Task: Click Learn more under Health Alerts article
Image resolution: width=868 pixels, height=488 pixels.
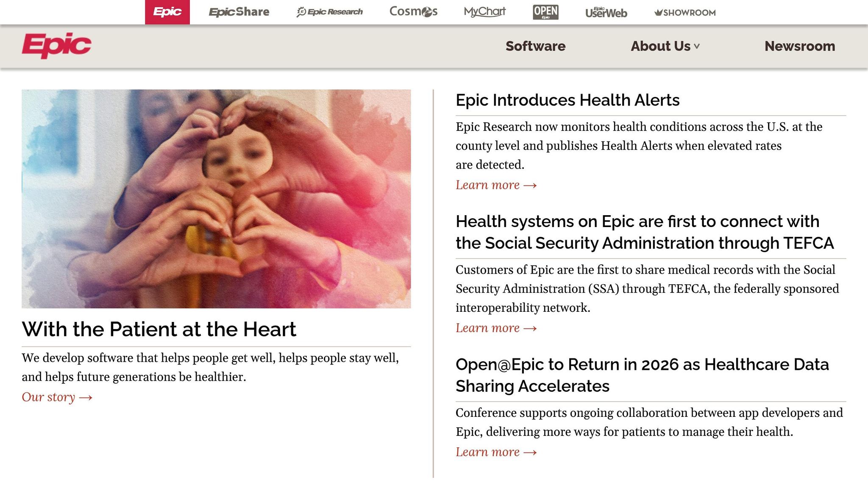Action: pyautogui.click(x=496, y=185)
